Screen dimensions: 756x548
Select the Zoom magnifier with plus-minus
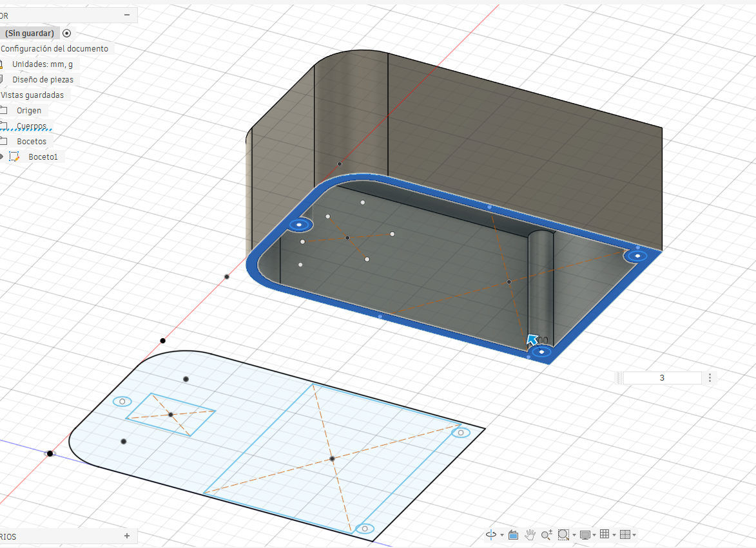point(547,534)
